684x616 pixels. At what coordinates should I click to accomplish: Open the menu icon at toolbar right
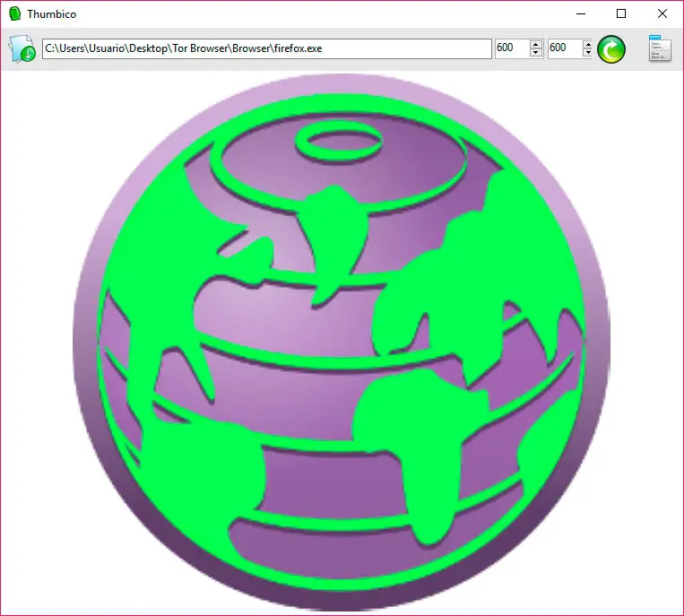point(660,48)
